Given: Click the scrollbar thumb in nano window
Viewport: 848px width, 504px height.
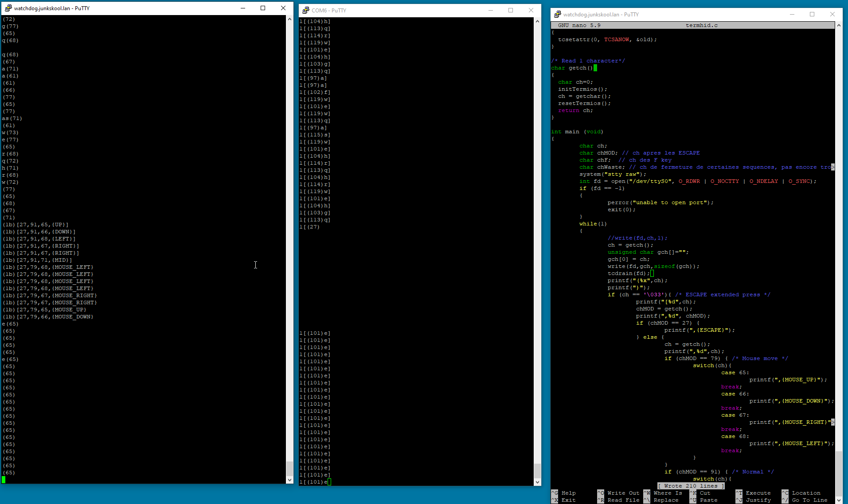Looking at the screenshot, I should [x=839, y=473].
